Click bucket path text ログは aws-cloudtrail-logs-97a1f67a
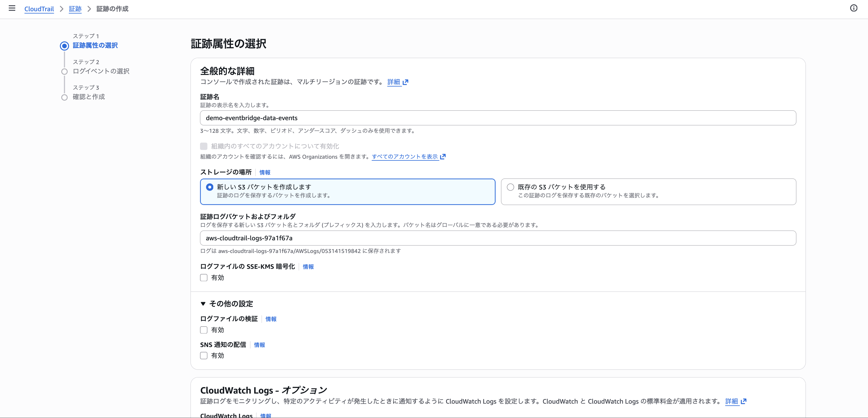The width and height of the screenshot is (868, 418). 300,251
